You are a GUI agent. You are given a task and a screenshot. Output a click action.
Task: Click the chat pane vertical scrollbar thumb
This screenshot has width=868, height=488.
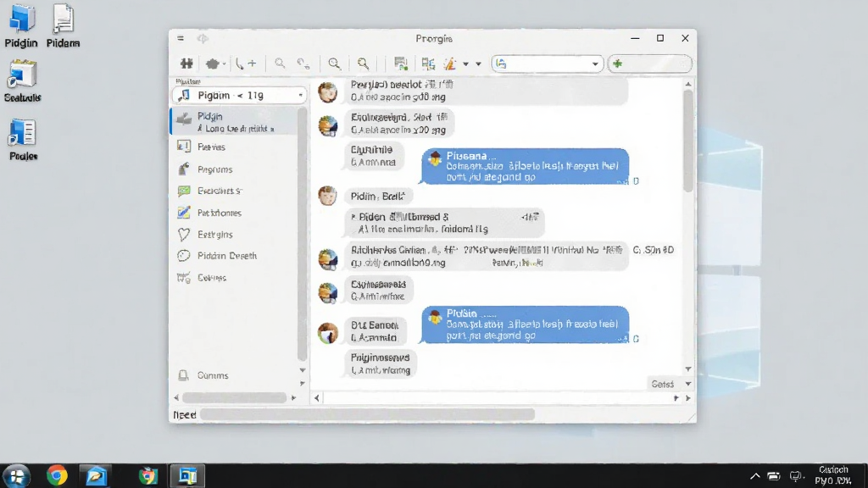(688, 141)
